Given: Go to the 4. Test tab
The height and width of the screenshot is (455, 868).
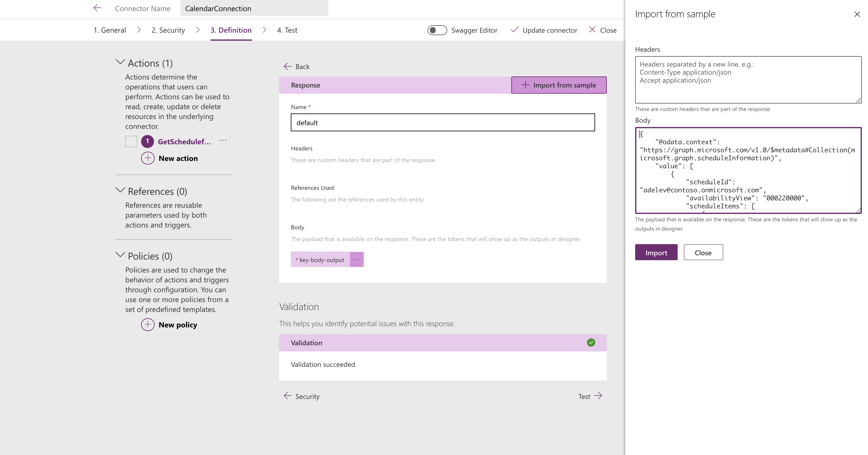Looking at the screenshot, I should [x=287, y=30].
